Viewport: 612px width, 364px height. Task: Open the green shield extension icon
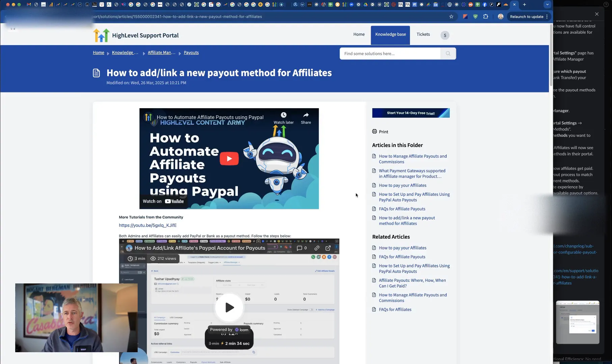[x=475, y=17]
